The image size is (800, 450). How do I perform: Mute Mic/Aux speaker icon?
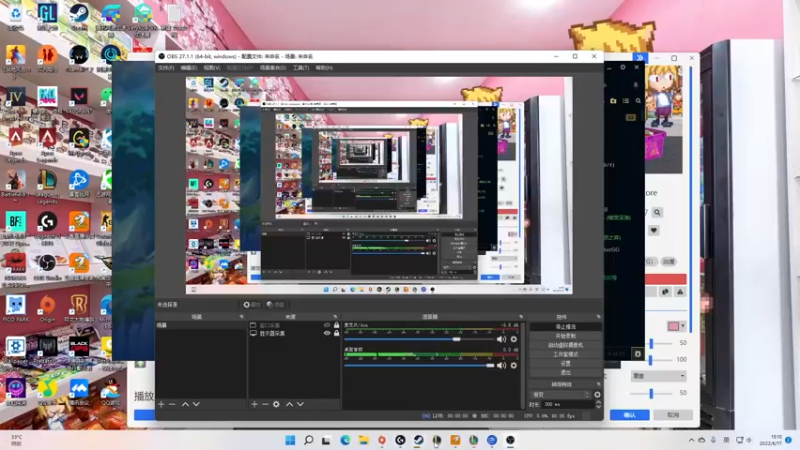502,339
